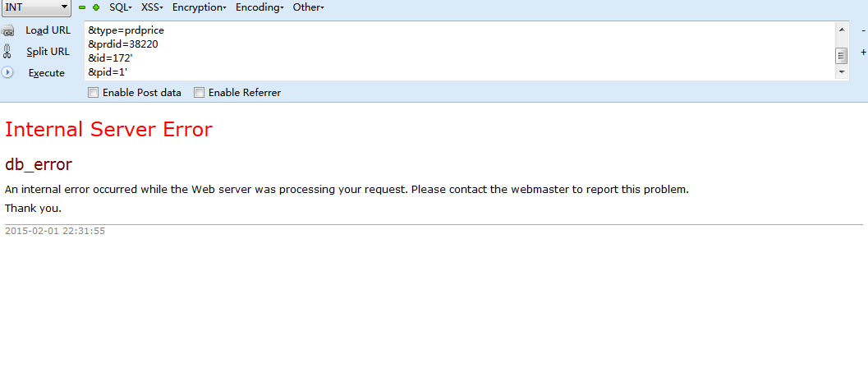
Task: Enable the Post data checkbox
Action: [93, 93]
